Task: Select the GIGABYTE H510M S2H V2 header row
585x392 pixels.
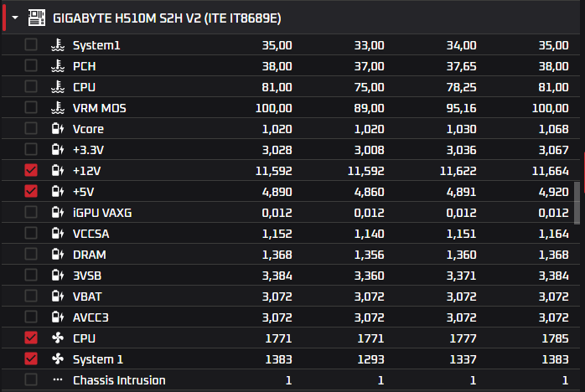Action: point(291,18)
